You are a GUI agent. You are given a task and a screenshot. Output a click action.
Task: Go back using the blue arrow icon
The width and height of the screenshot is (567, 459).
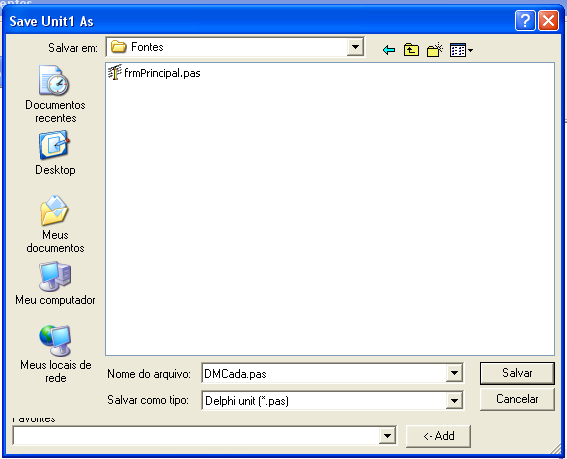(389, 50)
